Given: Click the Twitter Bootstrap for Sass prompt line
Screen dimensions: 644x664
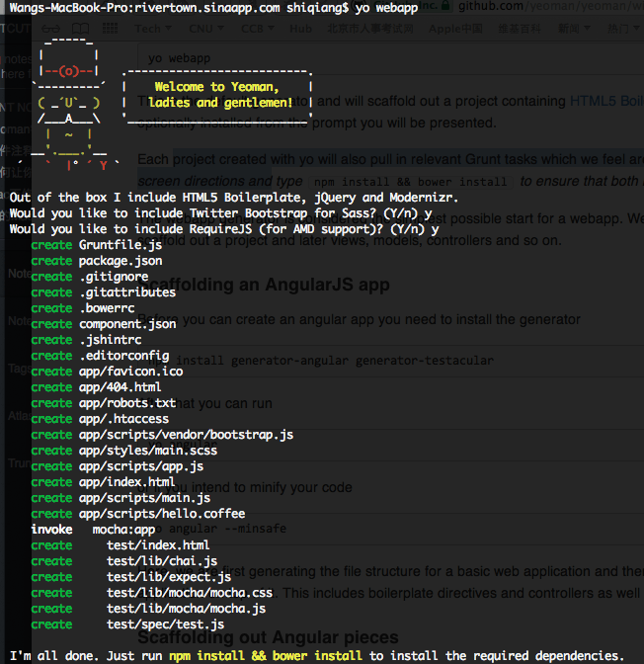Looking at the screenshot, I should (220, 213).
